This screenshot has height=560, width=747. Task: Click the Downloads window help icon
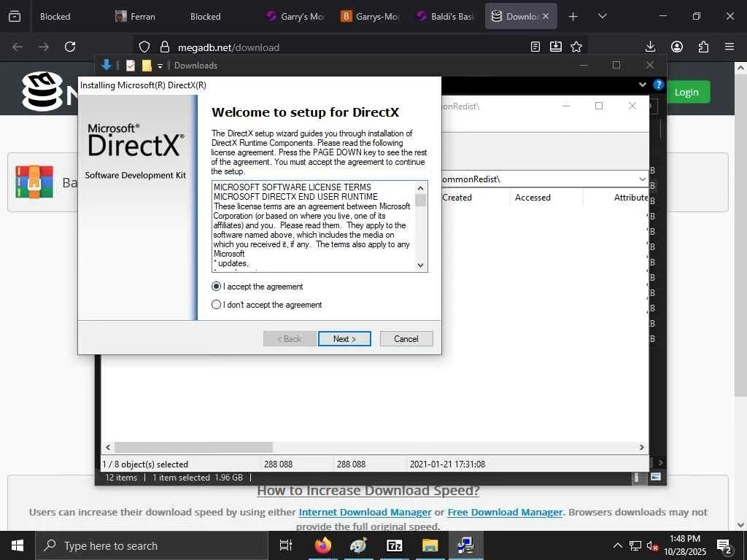pyautogui.click(x=659, y=85)
